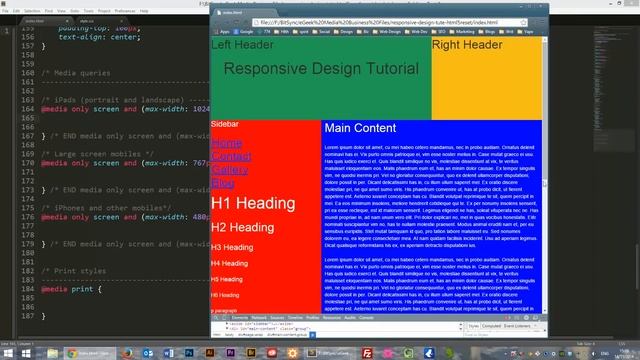
Task: Open Outlook from the taskbar
Action: tap(148, 353)
